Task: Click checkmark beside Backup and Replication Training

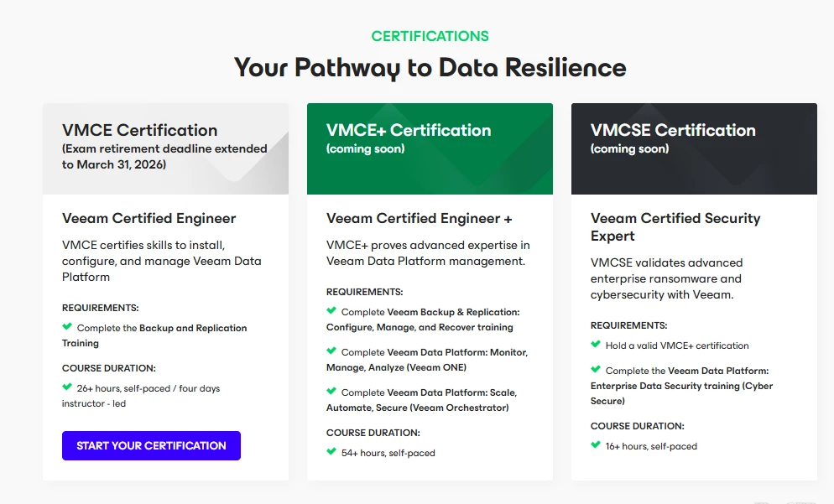Action: [67, 327]
